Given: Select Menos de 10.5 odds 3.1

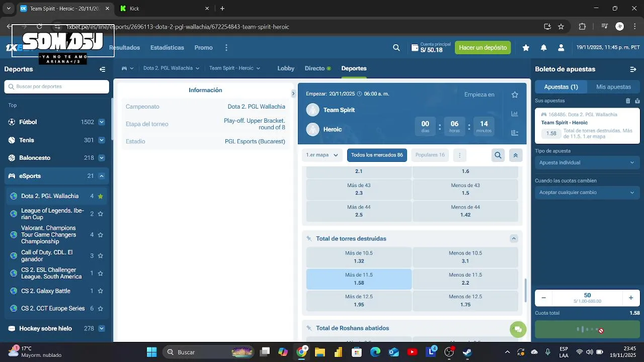Looking at the screenshot, I should pos(465,257).
